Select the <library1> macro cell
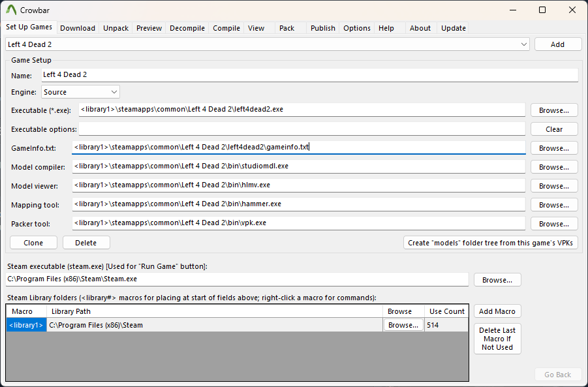The width and height of the screenshot is (588, 387). point(26,325)
